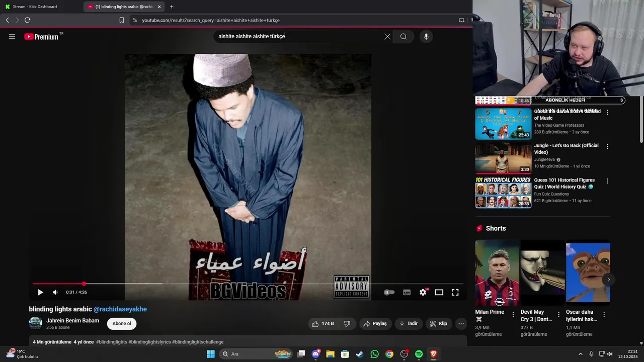The height and width of the screenshot is (362, 644).
Task: Show hidden system tray icons chevron
Action: 580,354
